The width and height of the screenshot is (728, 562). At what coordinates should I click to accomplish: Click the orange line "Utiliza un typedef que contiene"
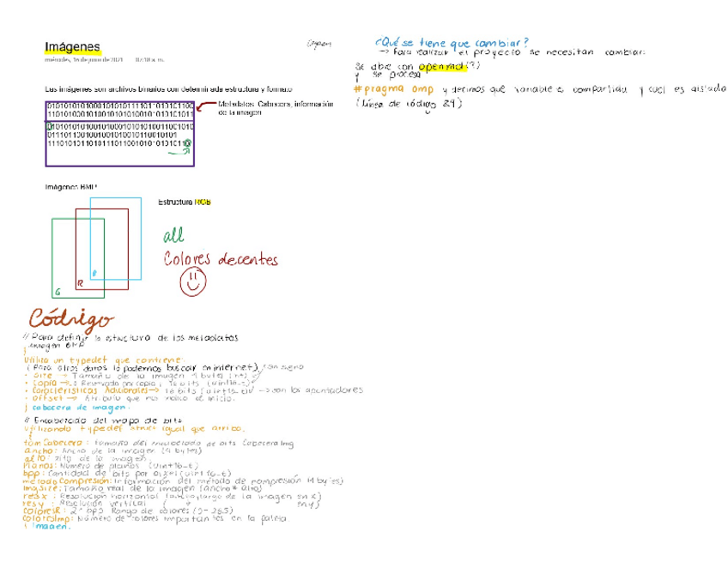104,360
